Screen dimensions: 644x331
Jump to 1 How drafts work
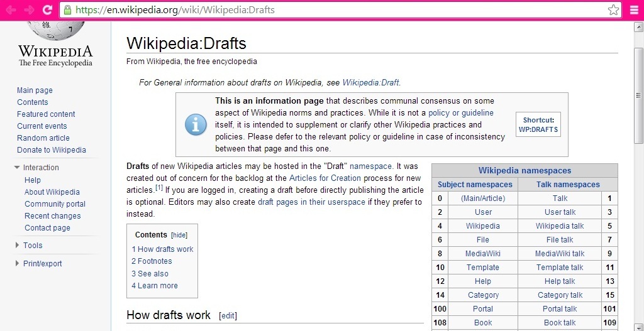point(162,249)
